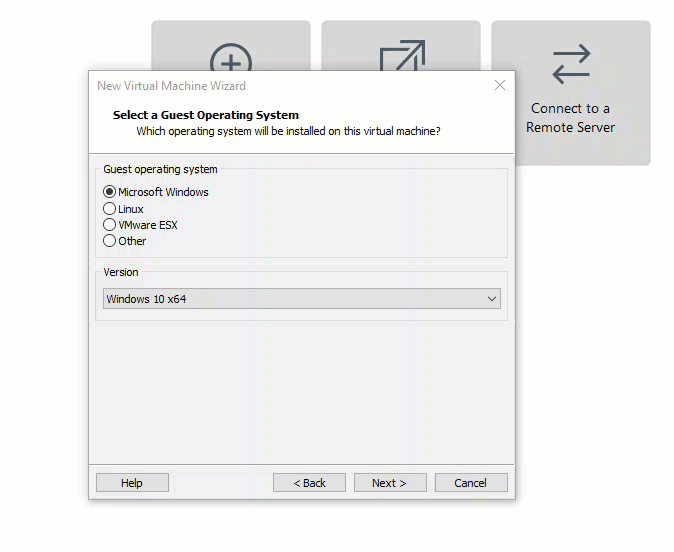Click the "Version" group label
The height and width of the screenshot is (552, 674).
[121, 272]
